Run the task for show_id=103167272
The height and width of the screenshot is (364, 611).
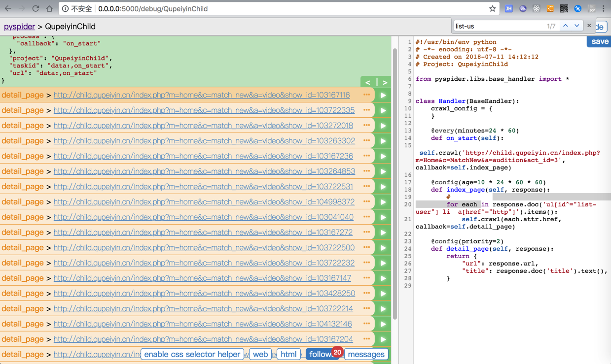coord(383,232)
